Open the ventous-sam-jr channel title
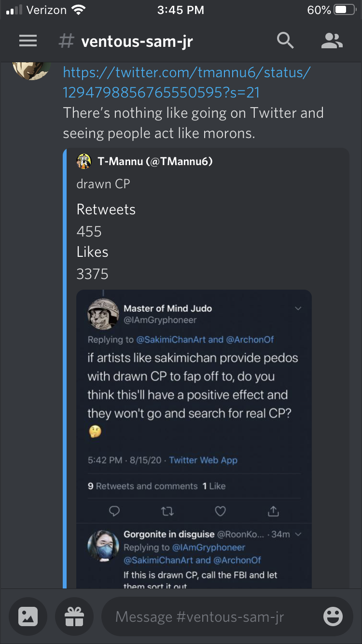The width and height of the screenshot is (362, 644). click(x=137, y=42)
